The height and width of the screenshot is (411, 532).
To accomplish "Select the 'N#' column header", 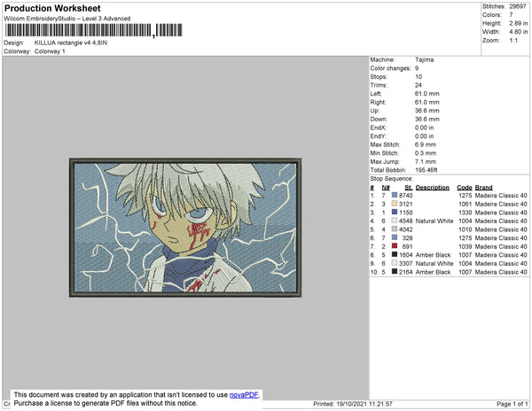I will (386, 188).
